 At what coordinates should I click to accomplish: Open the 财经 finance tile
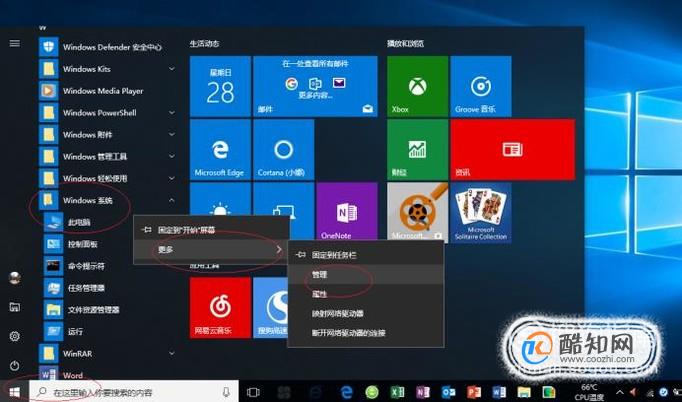(417, 150)
